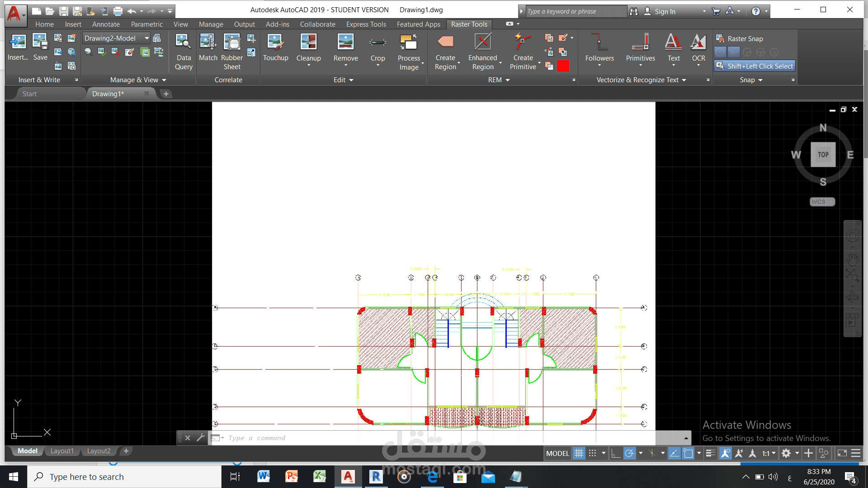This screenshot has width=868, height=488.
Task: Open the Drawing2-Model image dropdown
Action: click(x=146, y=38)
